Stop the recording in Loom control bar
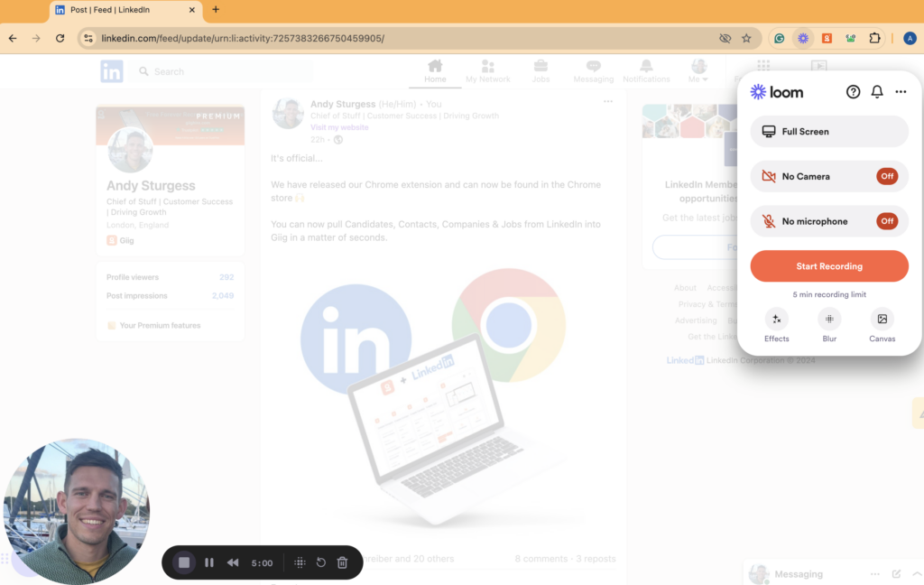Image resolution: width=924 pixels, height=585 pixels. point(184,562)
